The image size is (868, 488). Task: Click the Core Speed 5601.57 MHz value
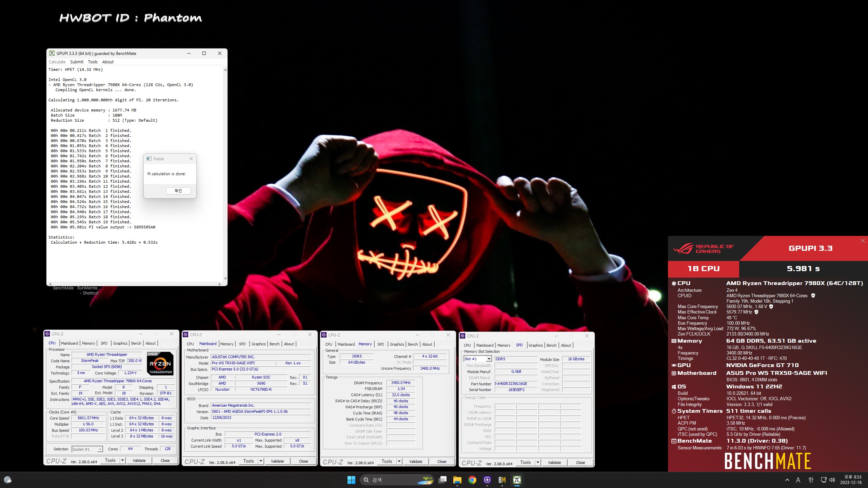(x=88, y=418)
